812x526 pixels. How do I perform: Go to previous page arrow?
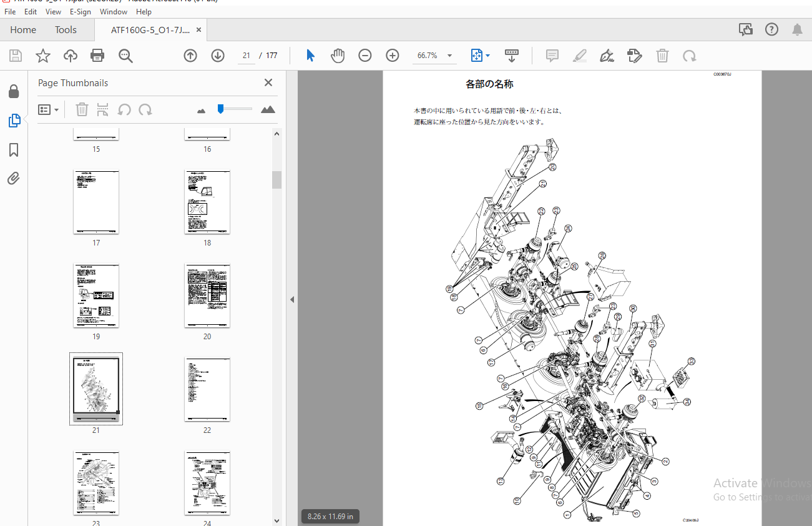190,56
